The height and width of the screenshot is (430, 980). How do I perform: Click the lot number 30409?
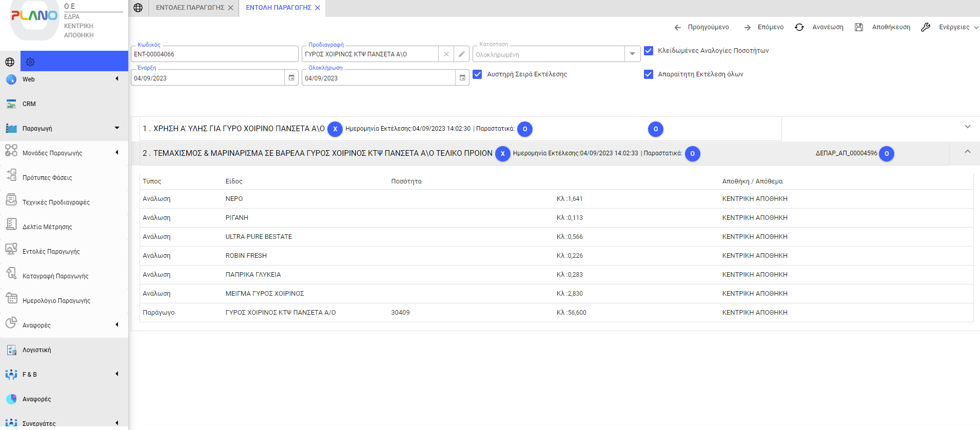pos(400,313)
